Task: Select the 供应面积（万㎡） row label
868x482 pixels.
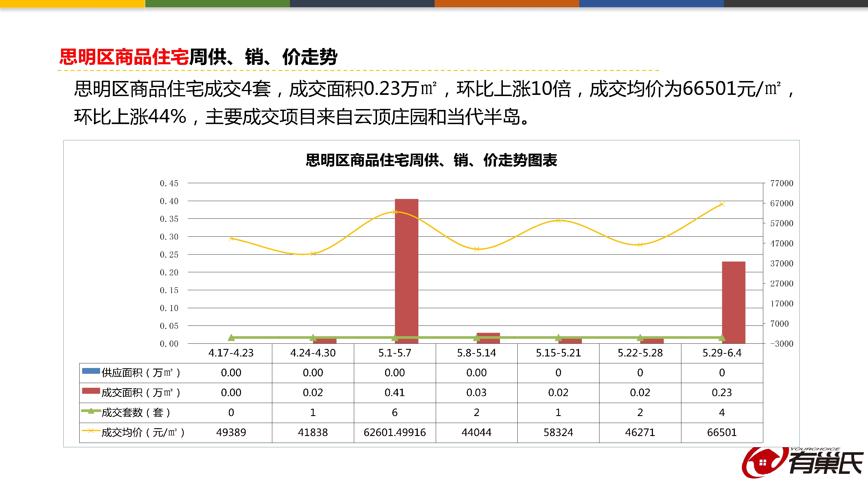Action: click(x=141, y=373)
